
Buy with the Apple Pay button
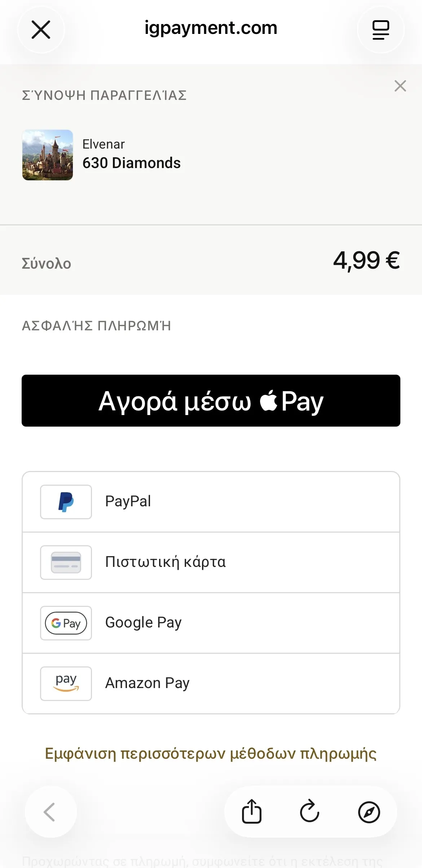click(211, 401)
